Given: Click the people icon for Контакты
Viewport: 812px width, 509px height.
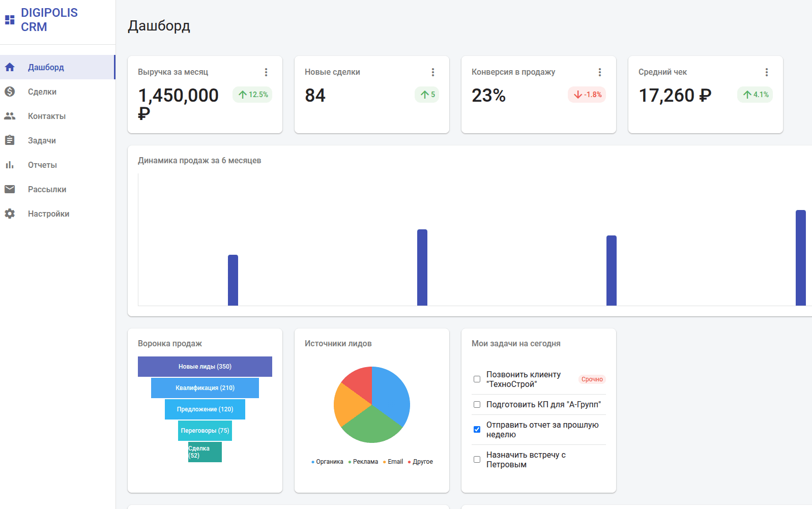Looking at the screenshot, I should click(x=10, y=116).
